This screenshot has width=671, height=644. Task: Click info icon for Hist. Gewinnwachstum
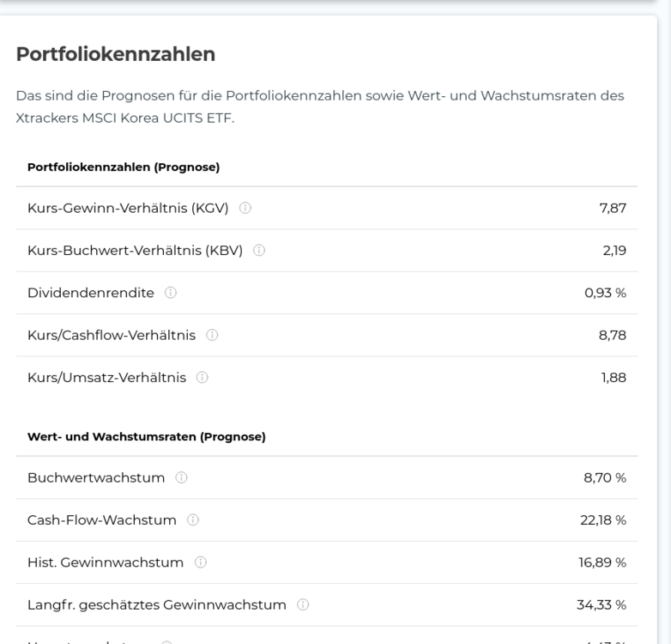[200, 562]
